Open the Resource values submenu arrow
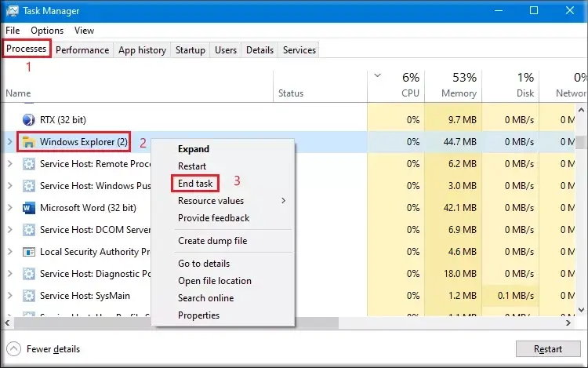 [284, 201]
